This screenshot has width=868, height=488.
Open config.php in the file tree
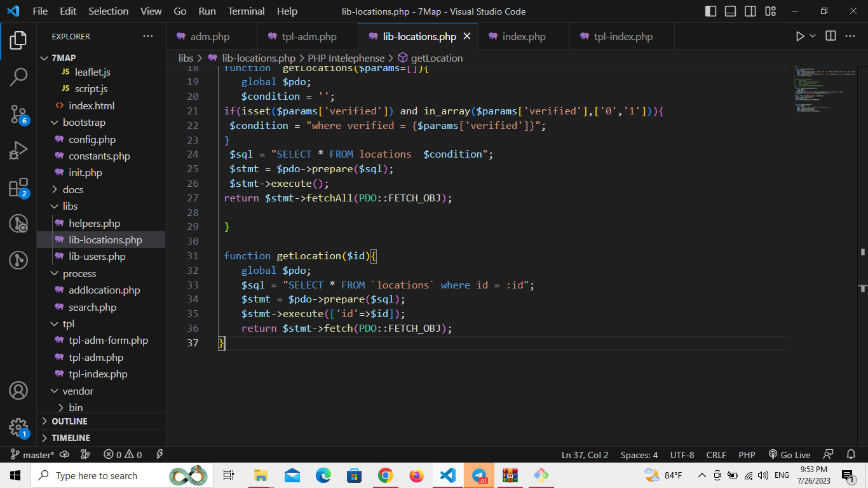click(102, 139)
